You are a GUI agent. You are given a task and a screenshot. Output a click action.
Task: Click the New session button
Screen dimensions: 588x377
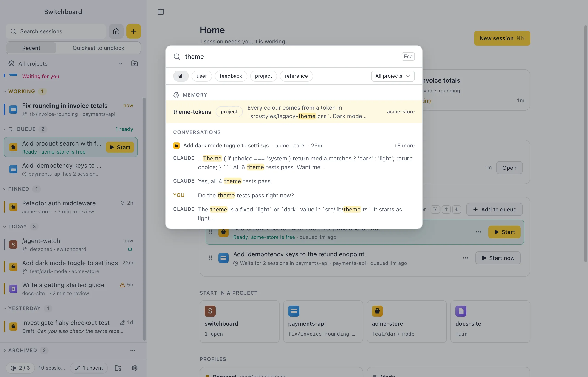502,38
